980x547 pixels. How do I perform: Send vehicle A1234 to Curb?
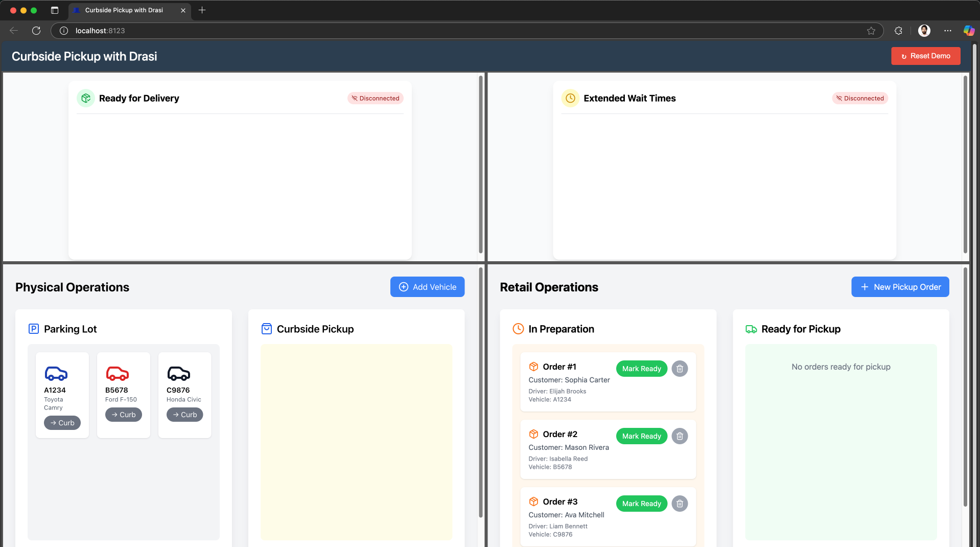(62, 422)
